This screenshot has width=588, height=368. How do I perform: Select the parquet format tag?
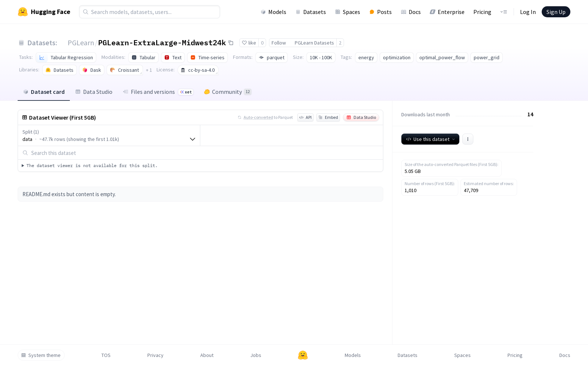[x=272, y=57]
